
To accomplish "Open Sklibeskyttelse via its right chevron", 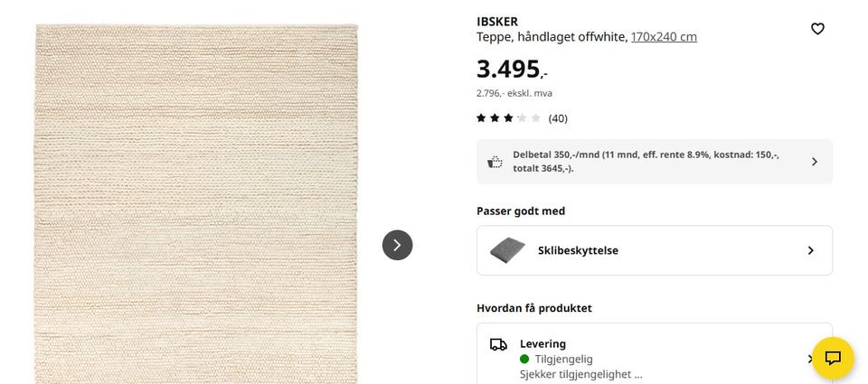I will (811, 250).
